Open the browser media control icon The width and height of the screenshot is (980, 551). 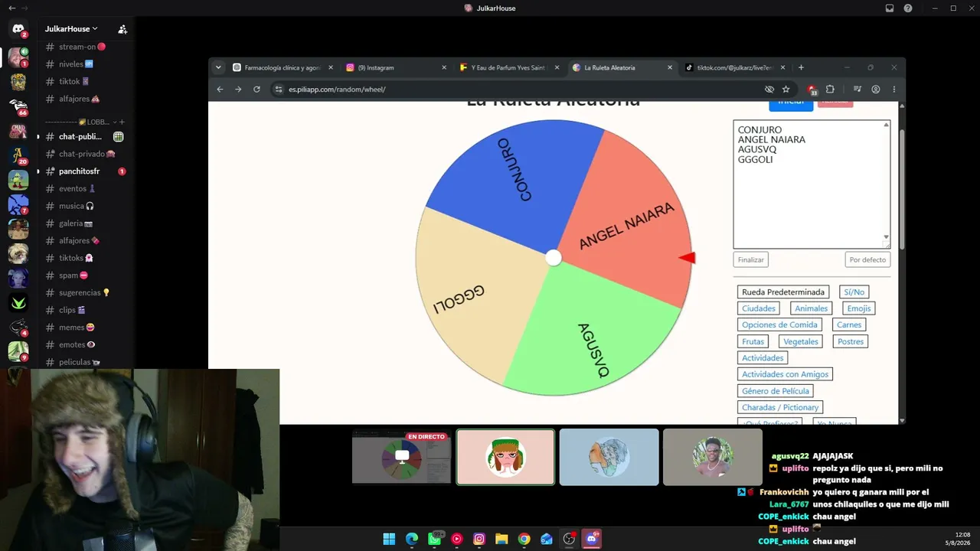pos(857,90)
